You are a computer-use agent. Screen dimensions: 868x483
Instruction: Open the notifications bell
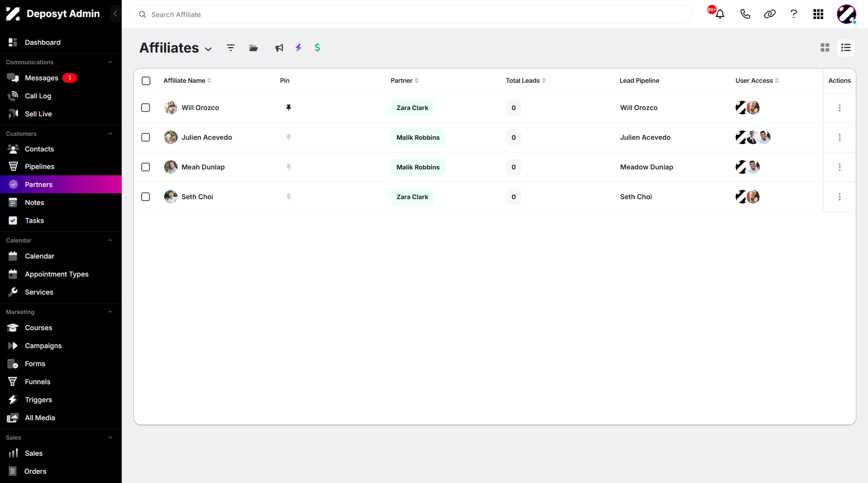(x=720, y=14)
